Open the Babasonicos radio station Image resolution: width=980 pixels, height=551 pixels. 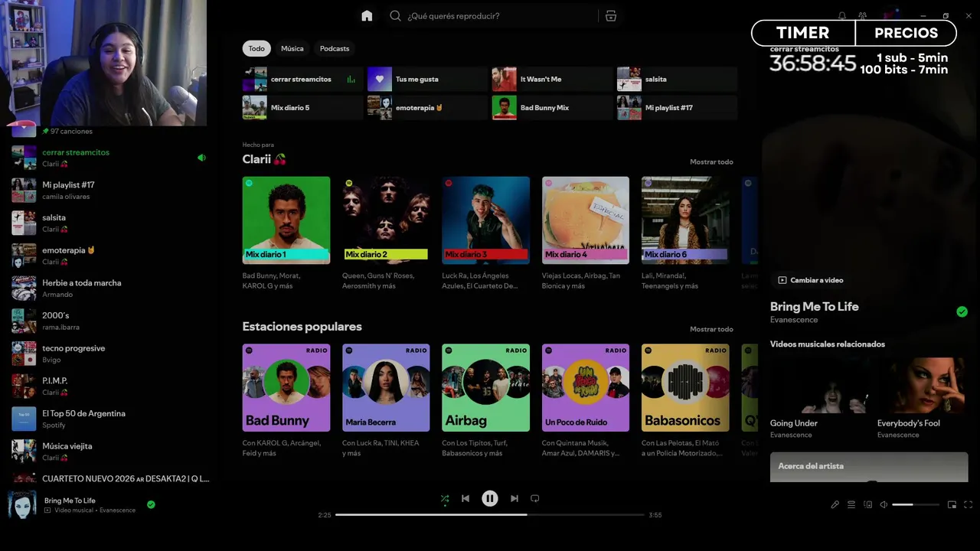click(685, 400)
